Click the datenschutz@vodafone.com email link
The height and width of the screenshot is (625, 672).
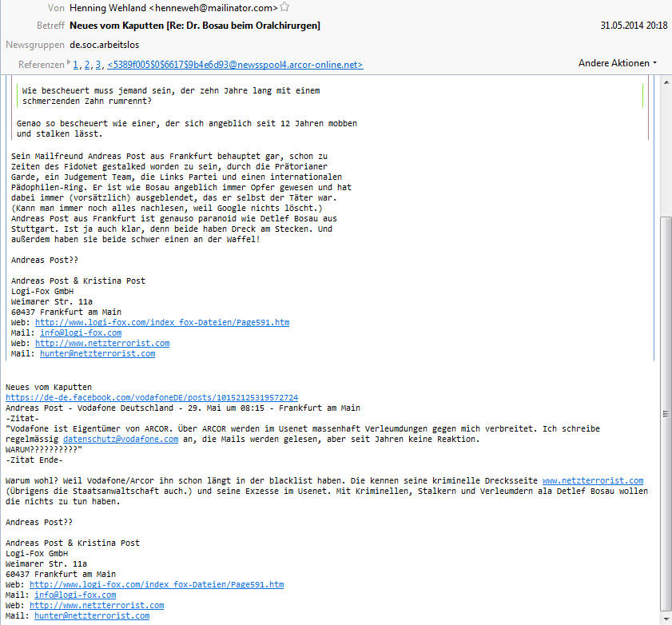(x=121, y=439)
